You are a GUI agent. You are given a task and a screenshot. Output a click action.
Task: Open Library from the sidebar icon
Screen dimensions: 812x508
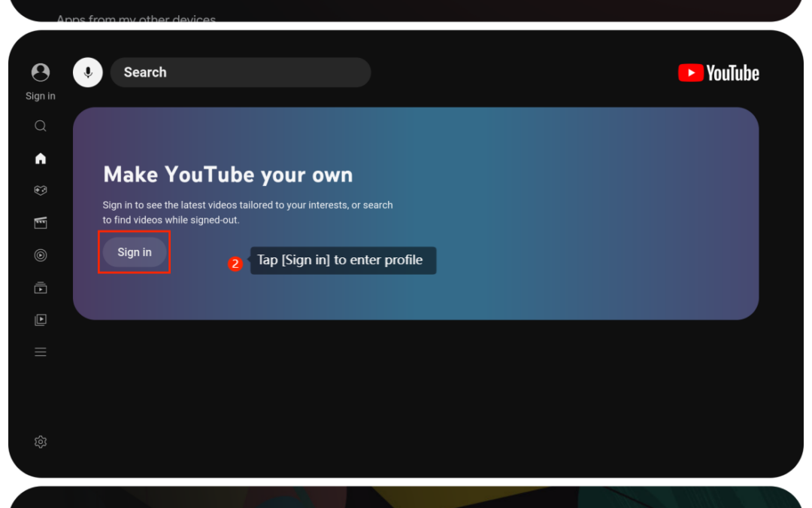41,320
